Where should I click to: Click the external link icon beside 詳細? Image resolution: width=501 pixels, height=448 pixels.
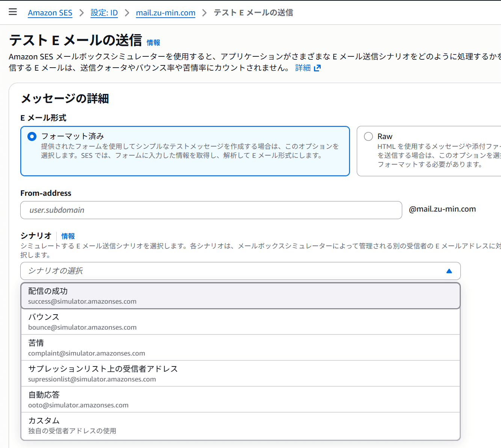pos(318,68)
